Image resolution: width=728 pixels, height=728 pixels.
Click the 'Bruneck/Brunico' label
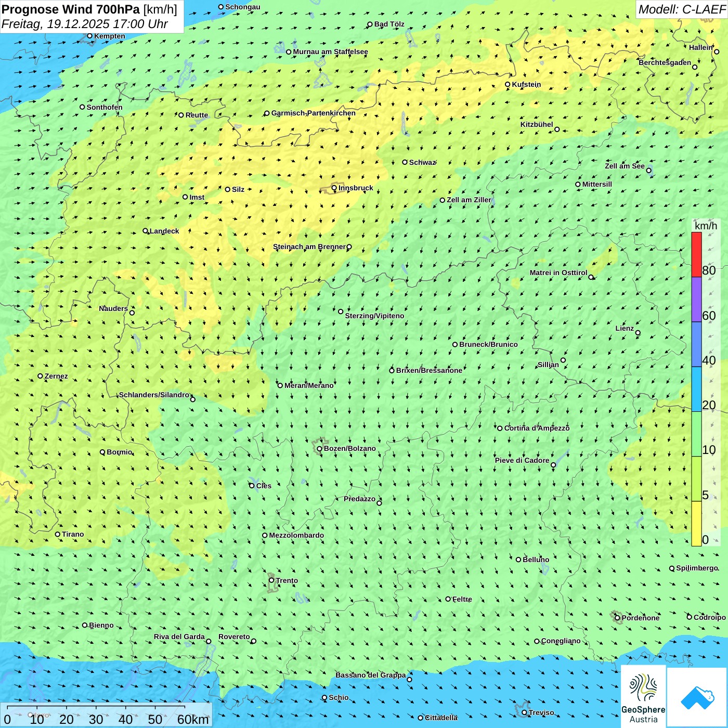point(488,344)
